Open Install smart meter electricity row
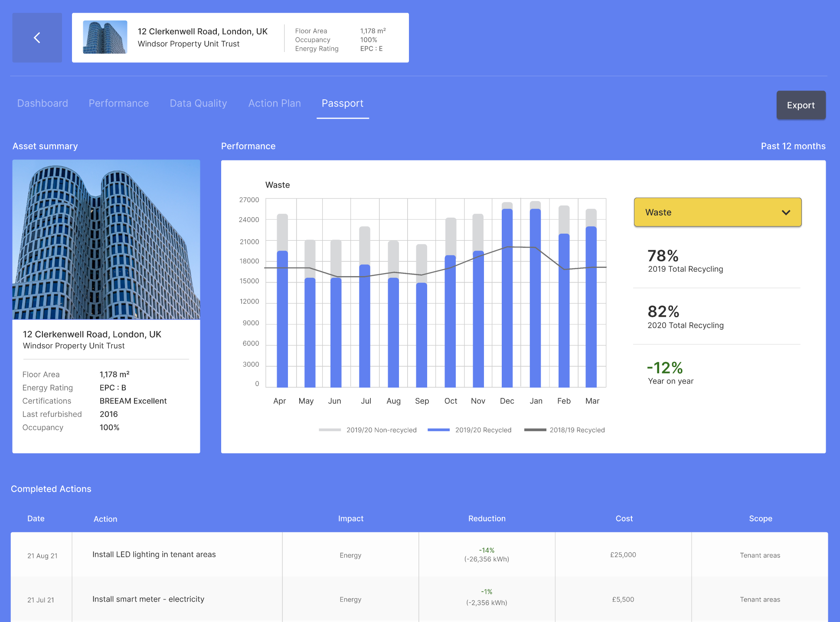This screenshot has height=622, width=840. [148, 599]
